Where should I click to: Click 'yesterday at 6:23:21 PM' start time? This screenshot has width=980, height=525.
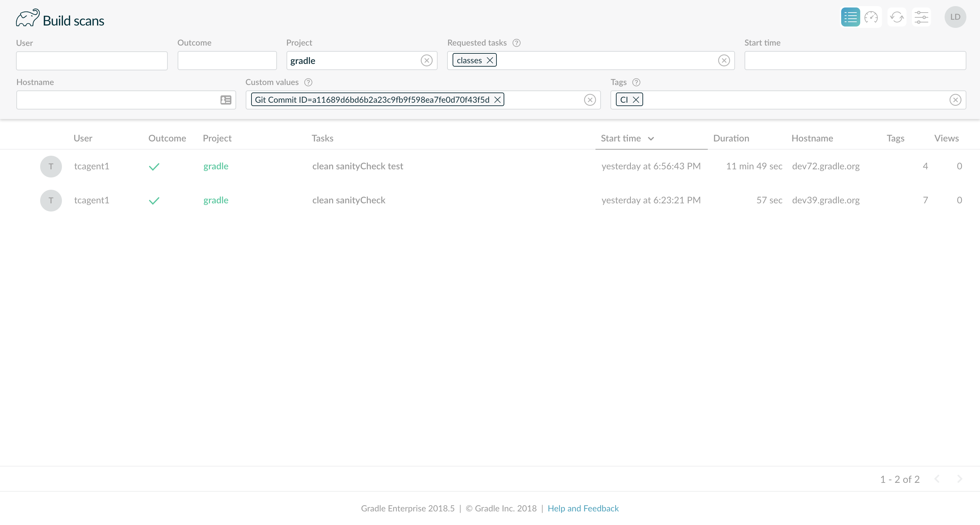(651, 200)
